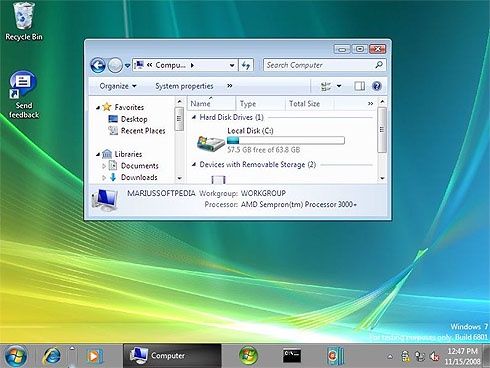
Task: Click the Local Disk (C:) label
Action: click(x=250, y=131)
